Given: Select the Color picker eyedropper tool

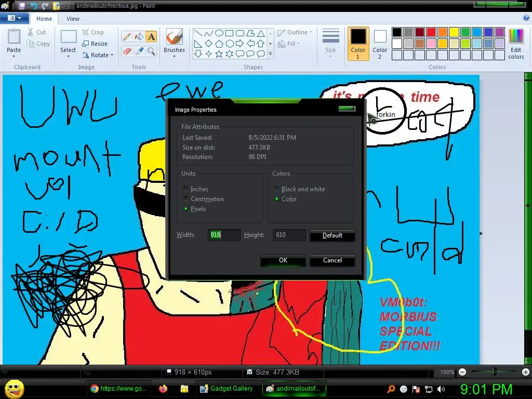Looking at the screenshot, I should click(139, 51).
